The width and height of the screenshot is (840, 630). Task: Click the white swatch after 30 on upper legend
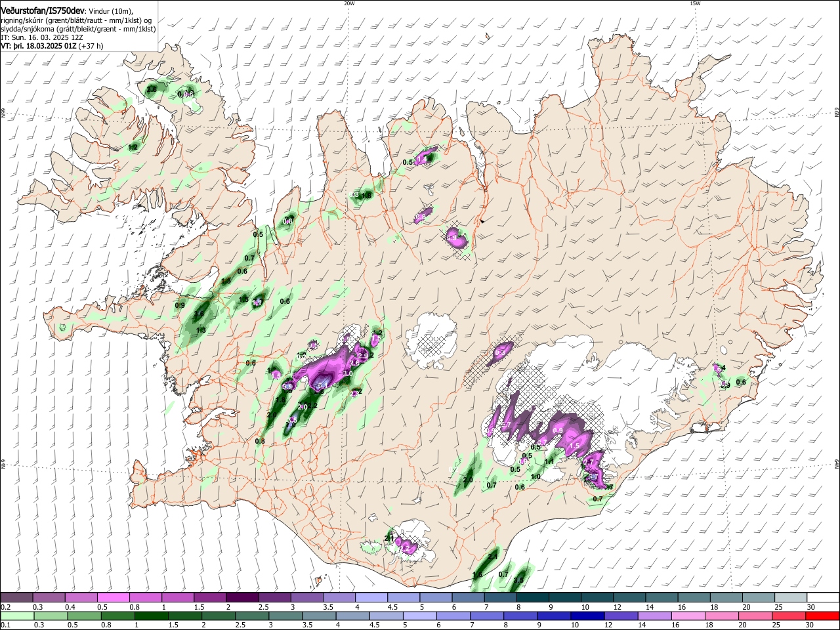(823, 598)
